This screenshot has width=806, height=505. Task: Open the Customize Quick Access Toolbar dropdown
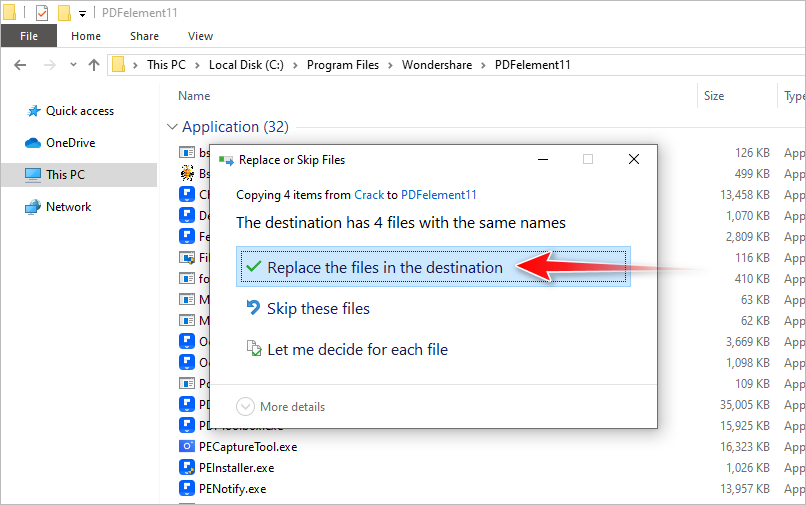[x=82, y=14]
